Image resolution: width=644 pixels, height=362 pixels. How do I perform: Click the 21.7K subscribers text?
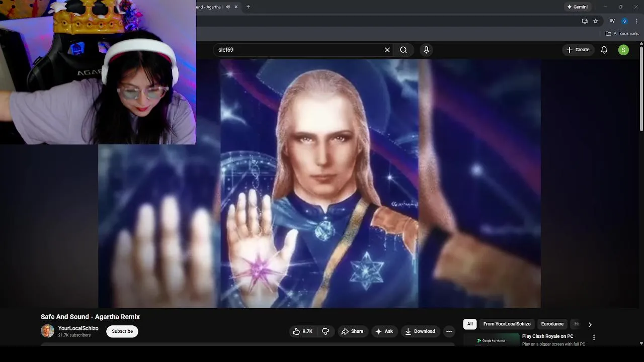74,335
